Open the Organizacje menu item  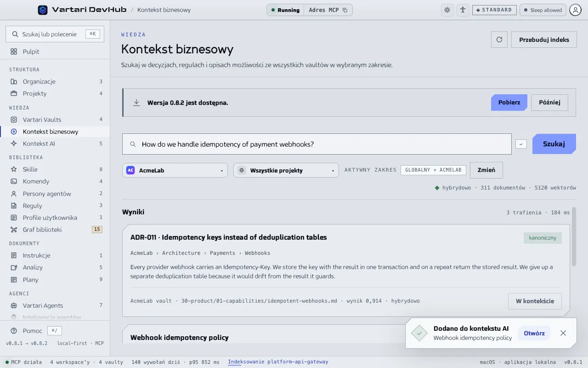55,81
